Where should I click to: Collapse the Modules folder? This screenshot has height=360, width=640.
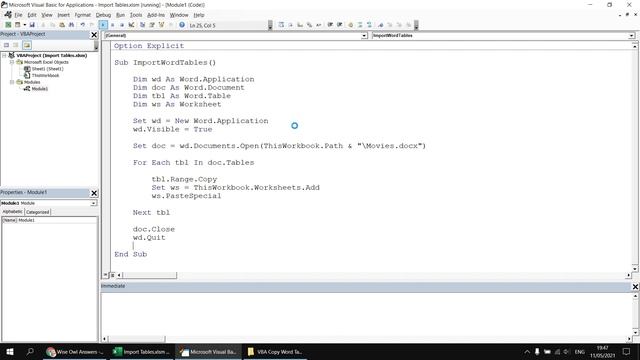pyautogui.click(x=12, y=82)
